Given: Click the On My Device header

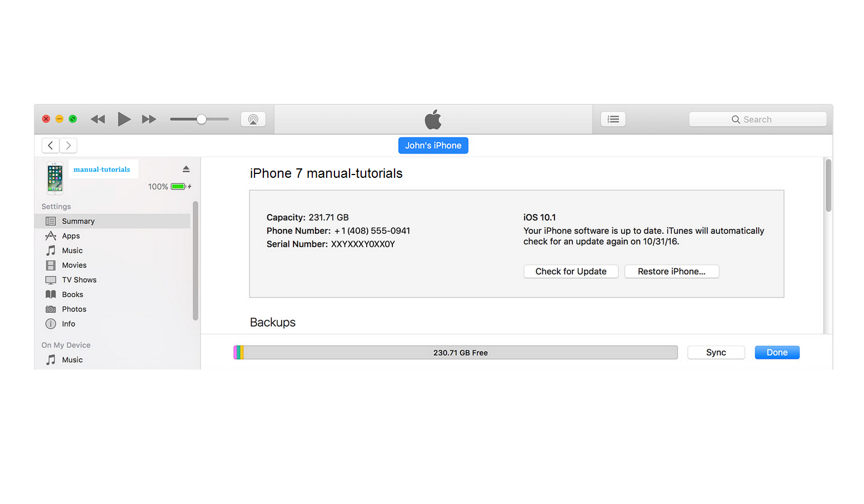Looking at the screenshot, I should [x=66, y=345].
